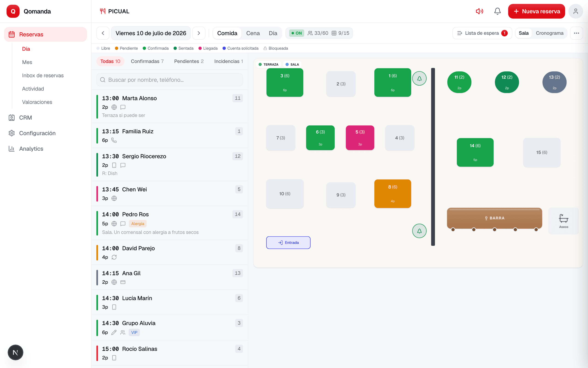The width and height of the screenshot is (588, 368).
Task: Open Mes in the sidebar
Action: tap(27, 62)
